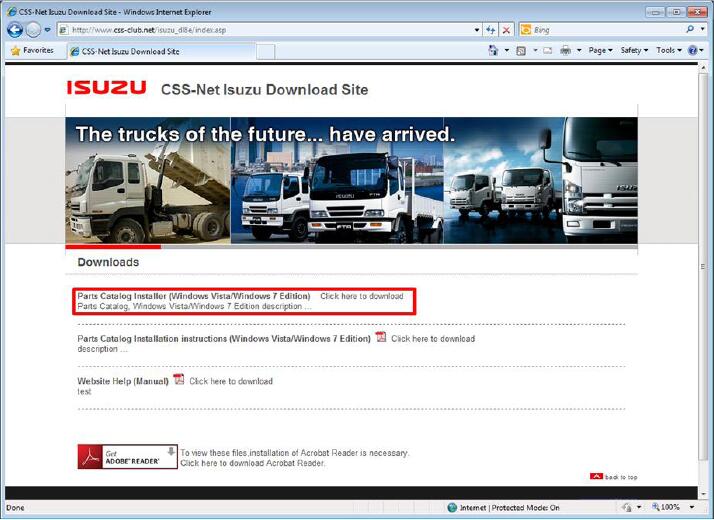Viewport: 714px width, 520px height.
Task: Click the page icon in the address bar
Action: coord(64,30)
